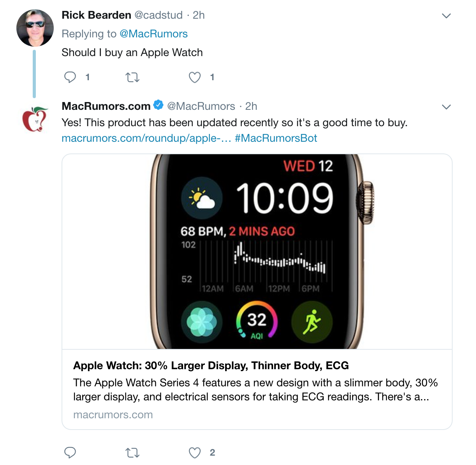Viewport: 476px width, 465px height.
Task: Open the MacRumors apple logo avatar
Action: 35,119
